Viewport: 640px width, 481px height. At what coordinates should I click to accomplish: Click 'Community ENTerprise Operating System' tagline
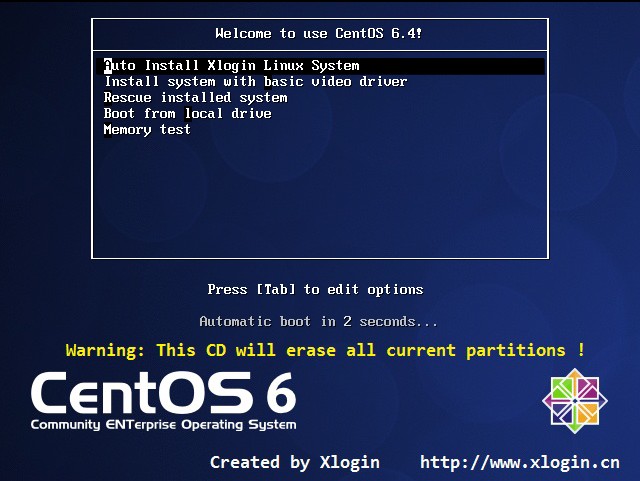(163, 425)
